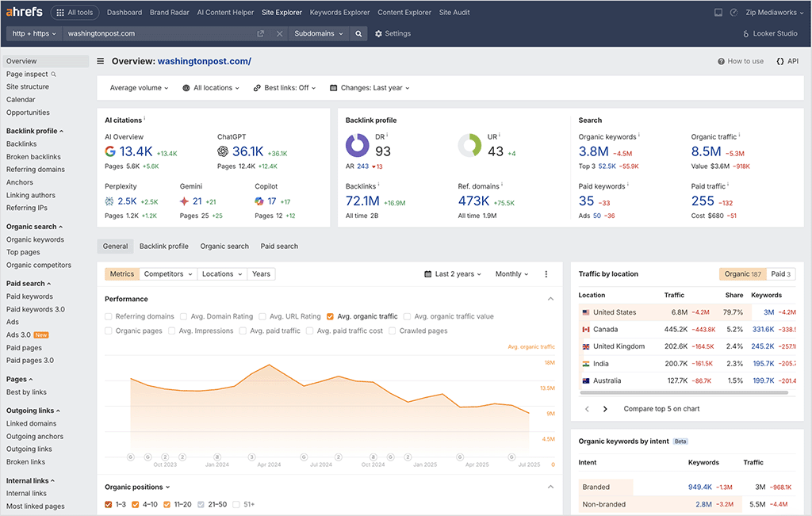Check the 51+ positions checkbox
The height and width of the screenshot is (516, 812).
[236, 505]
